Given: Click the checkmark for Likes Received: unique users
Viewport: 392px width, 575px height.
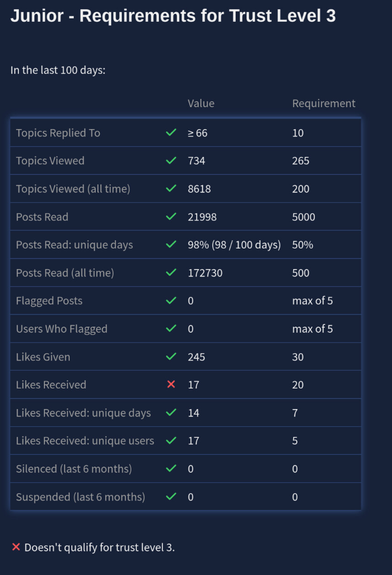Looking at the screenshot, I should (x=171, y=441).
